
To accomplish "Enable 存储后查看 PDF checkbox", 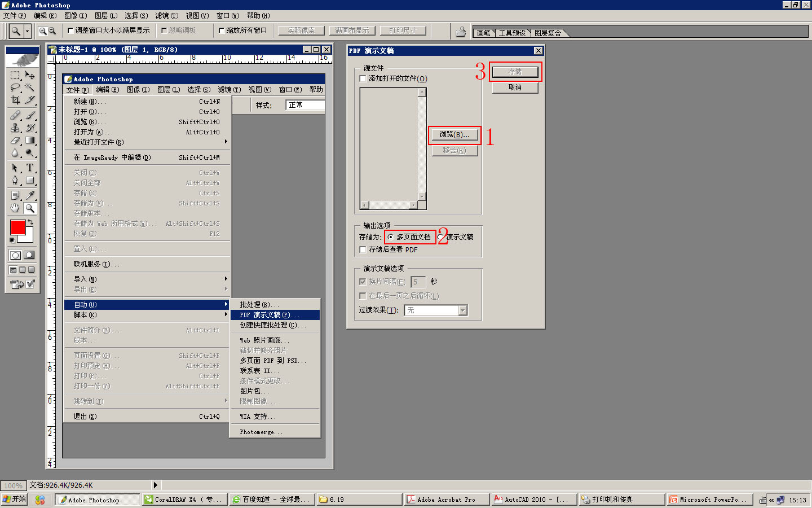I will 363,249.
